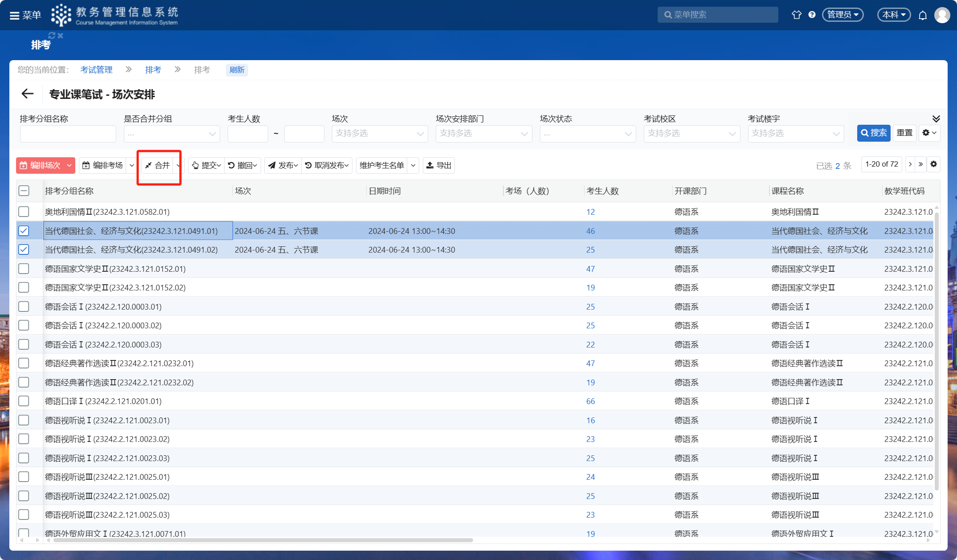Click the blue 搜索 button

[x=873, y=133]
